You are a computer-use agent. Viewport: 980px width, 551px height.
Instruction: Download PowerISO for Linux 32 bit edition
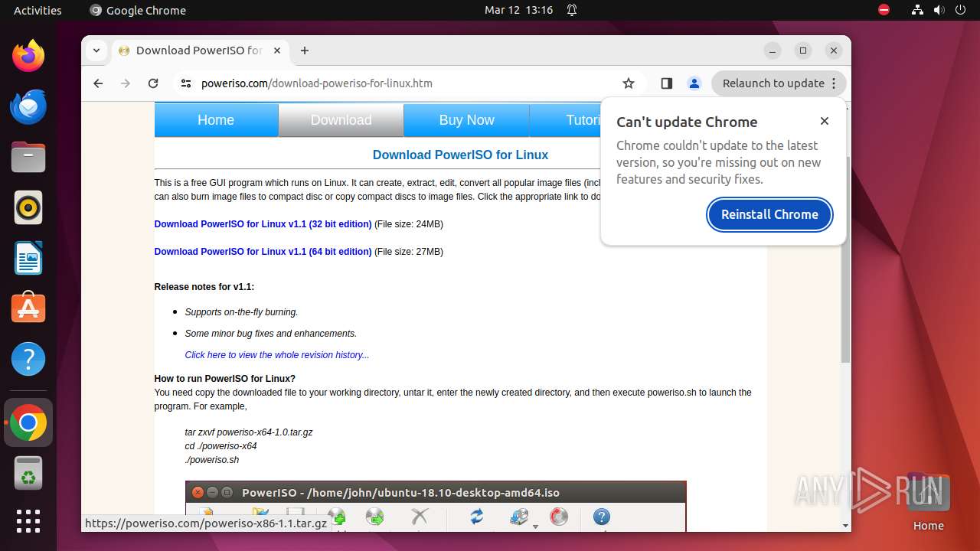point(263,224)
